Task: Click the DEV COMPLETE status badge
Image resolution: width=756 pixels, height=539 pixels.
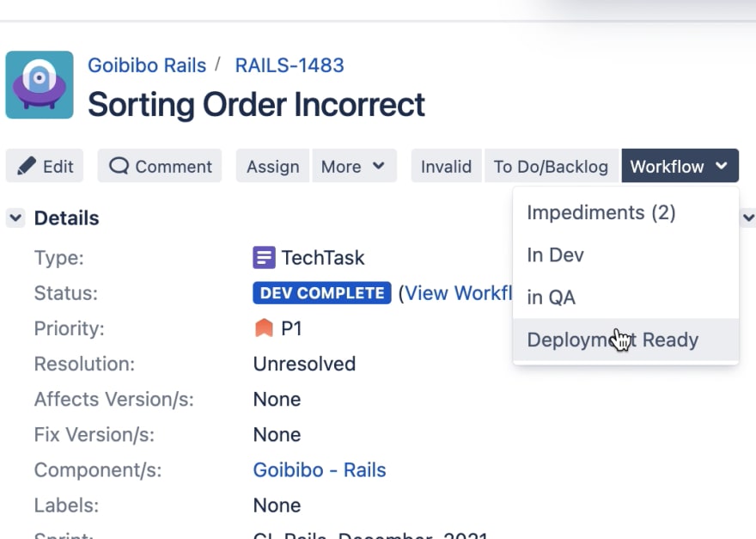Action: [x=322, y=293]
